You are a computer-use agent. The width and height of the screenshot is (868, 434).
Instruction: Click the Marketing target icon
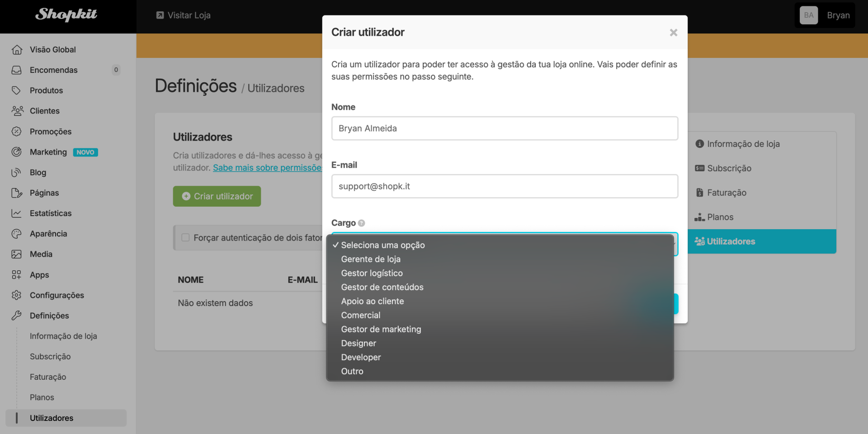coord(17,152)
